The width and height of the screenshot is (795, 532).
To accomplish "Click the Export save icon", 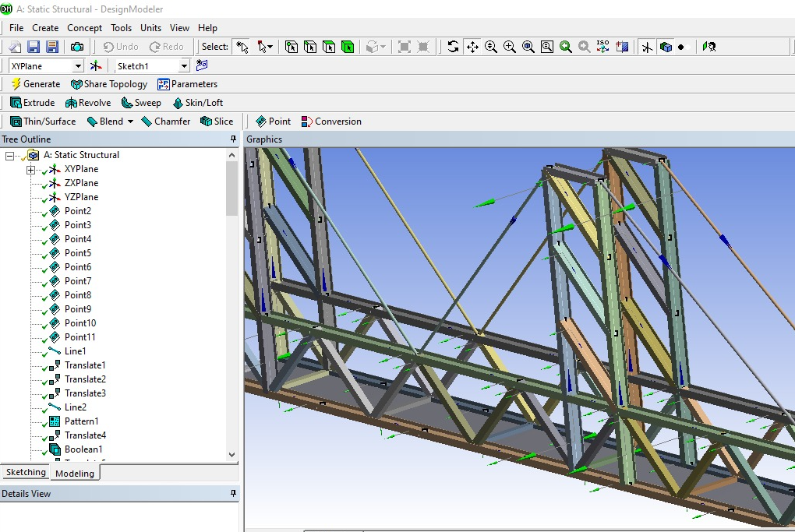I will coord(51,47).
